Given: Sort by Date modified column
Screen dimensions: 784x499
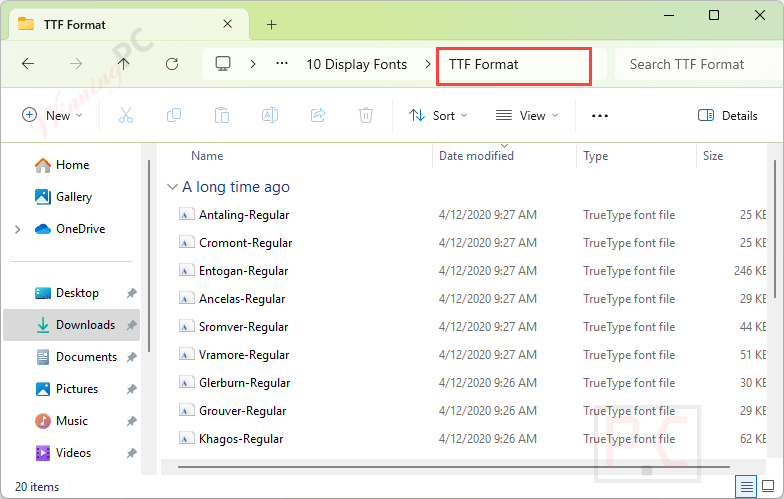Looking at the screenshot, I should [476, 156].
